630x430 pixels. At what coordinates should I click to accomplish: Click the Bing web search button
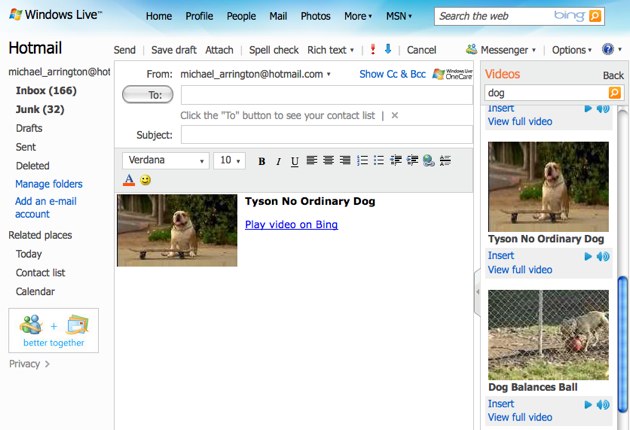click(x=596, y=16)
